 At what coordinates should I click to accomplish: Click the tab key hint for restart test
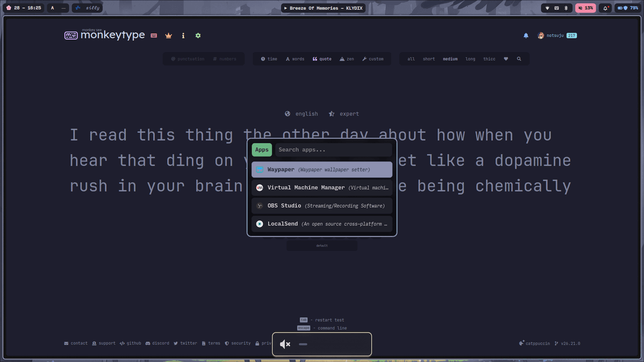point(304,320)
